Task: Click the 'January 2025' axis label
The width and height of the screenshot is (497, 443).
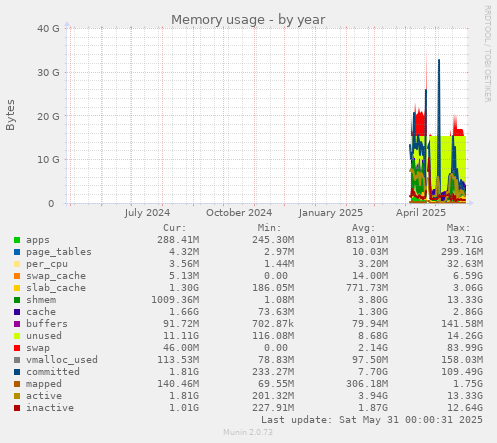Action: click(x=330, y=213)
